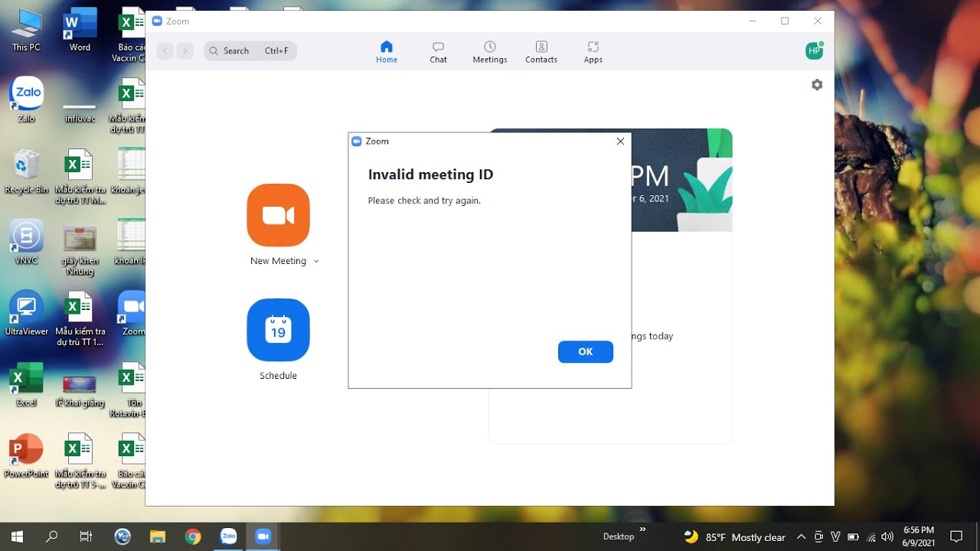Screen dimensions: 980x551
Task: Open the Windows Start menu
Action: coord(17,536)
